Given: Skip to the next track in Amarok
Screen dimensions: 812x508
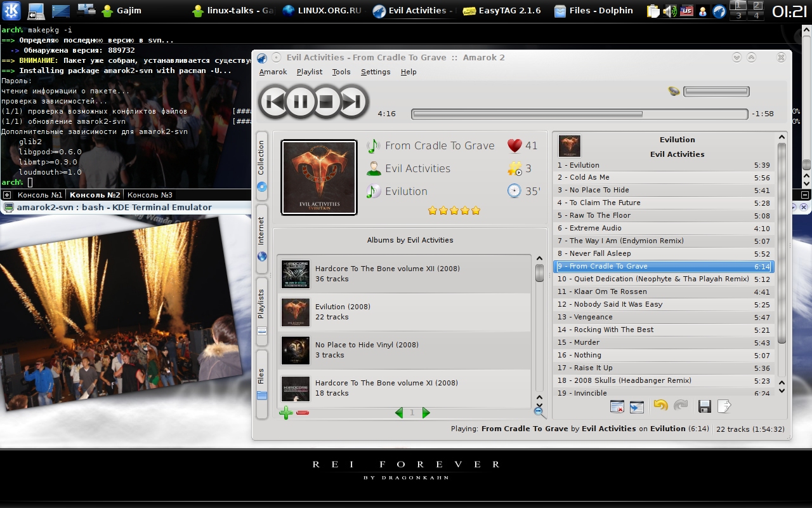Looking at the screenshot, I should [x=353, y=102].
